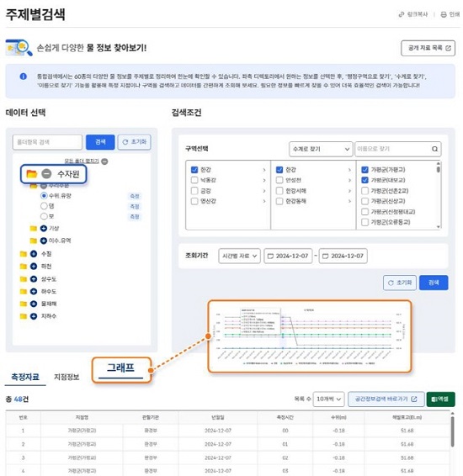Open the 수계로 찾기 dropdown

click(321, 149)
